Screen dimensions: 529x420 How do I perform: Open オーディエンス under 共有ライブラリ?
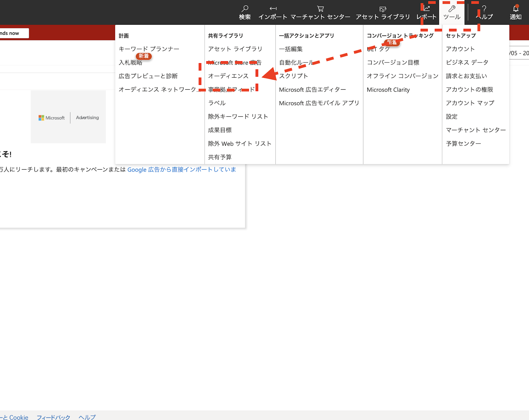(x=228, y=76)
